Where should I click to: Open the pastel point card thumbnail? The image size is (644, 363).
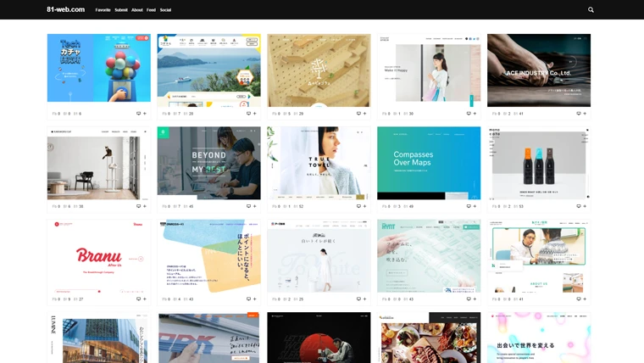pos(208,256)
